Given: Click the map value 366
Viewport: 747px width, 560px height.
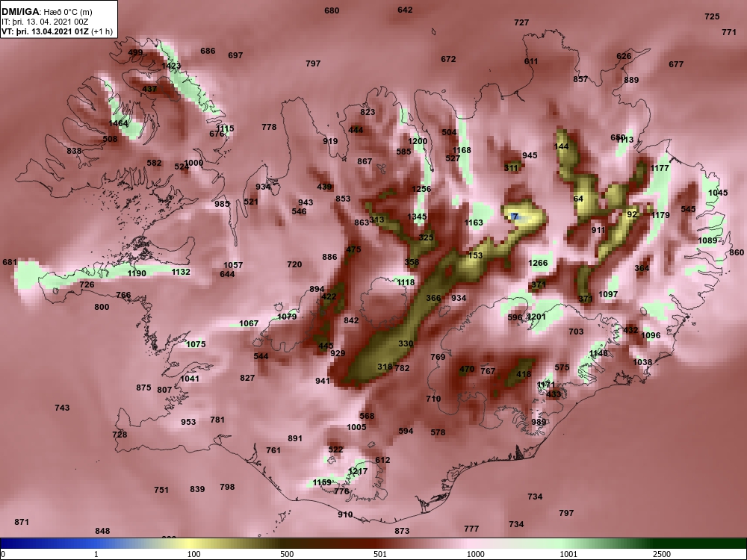Looking at the screenshot, I should pos(433,298).
